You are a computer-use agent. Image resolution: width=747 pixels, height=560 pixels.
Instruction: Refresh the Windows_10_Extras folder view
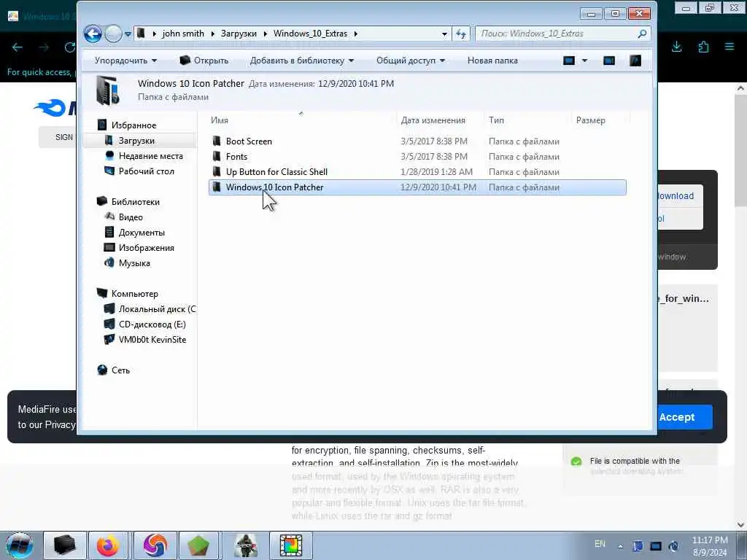pos(461,34)
